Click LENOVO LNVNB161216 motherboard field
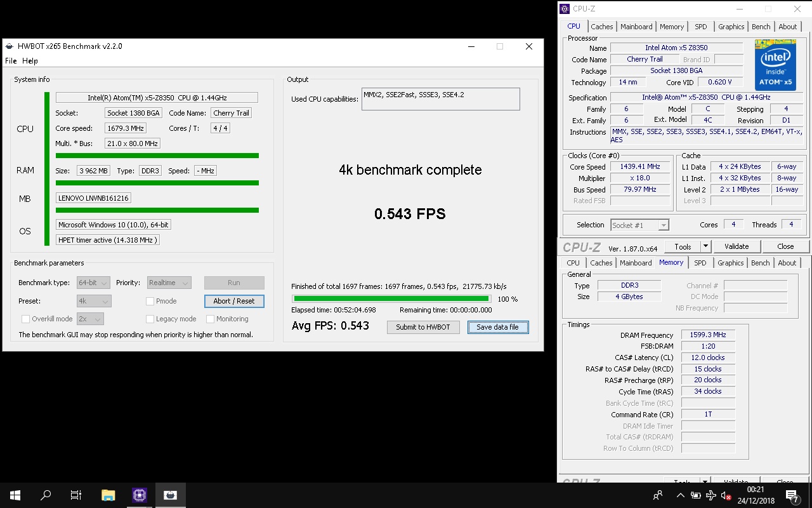This screenshot has height=508, width=812. (x=93, y=198)
